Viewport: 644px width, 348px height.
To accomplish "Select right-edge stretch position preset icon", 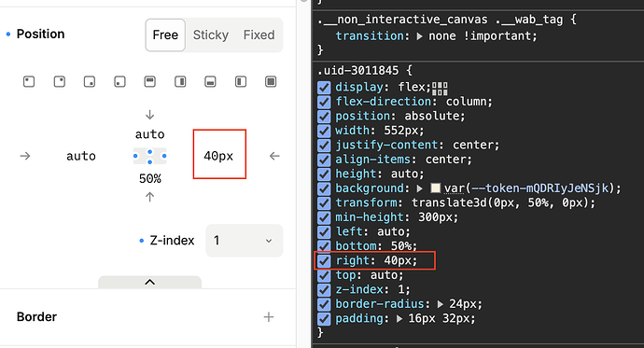I will tap(180, 82).
